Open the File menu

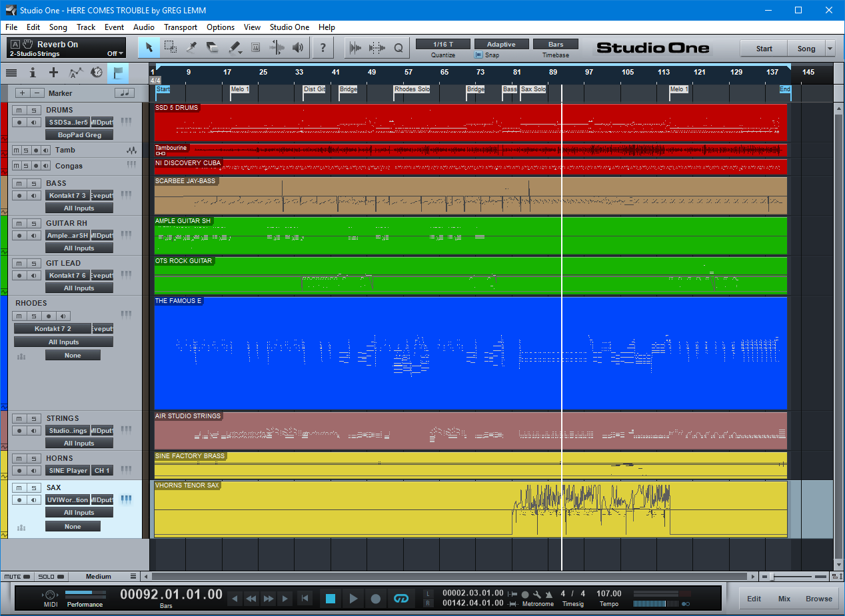coord(11,27)
